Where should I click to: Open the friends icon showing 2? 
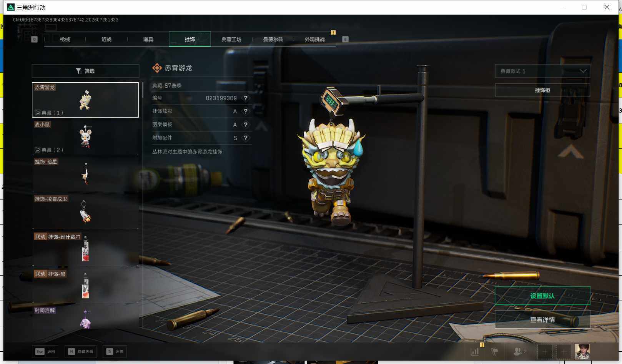coord(520,351)
